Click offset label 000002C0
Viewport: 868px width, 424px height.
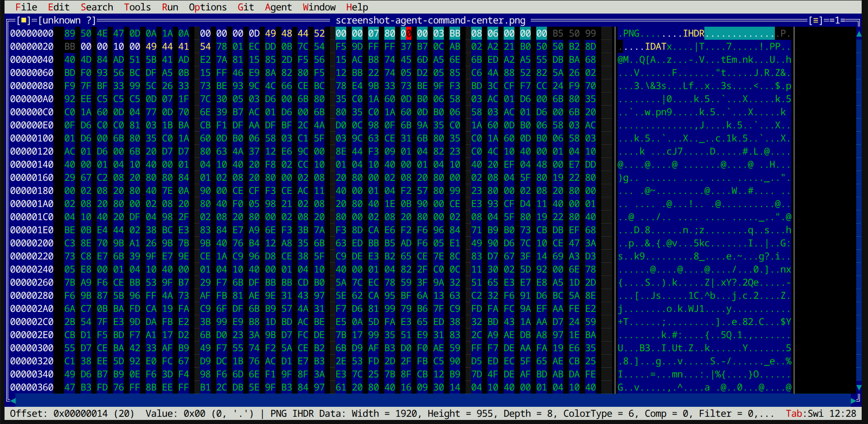32,322
